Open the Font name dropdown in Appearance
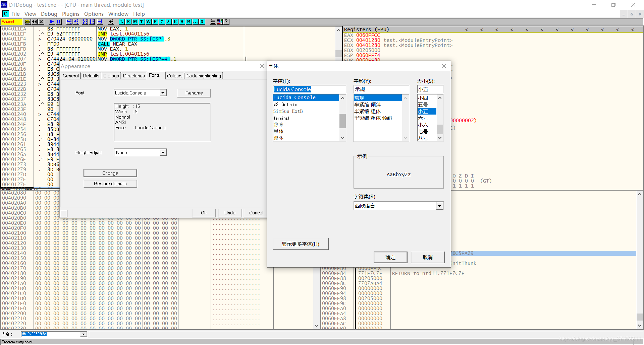 tap(163, 93)
